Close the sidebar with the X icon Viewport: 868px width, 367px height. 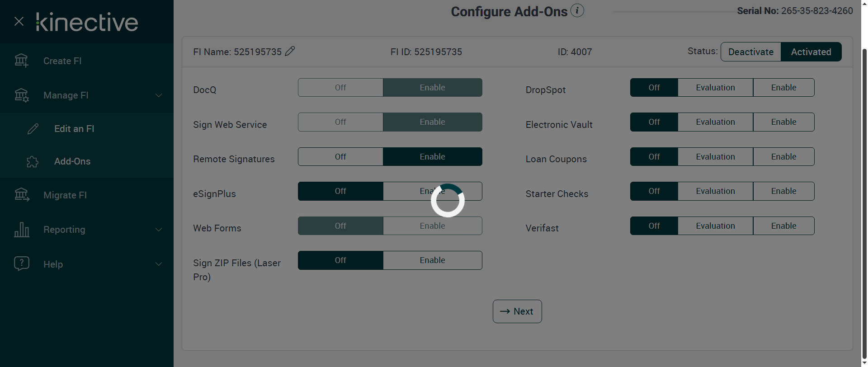[x=19, y=21]
